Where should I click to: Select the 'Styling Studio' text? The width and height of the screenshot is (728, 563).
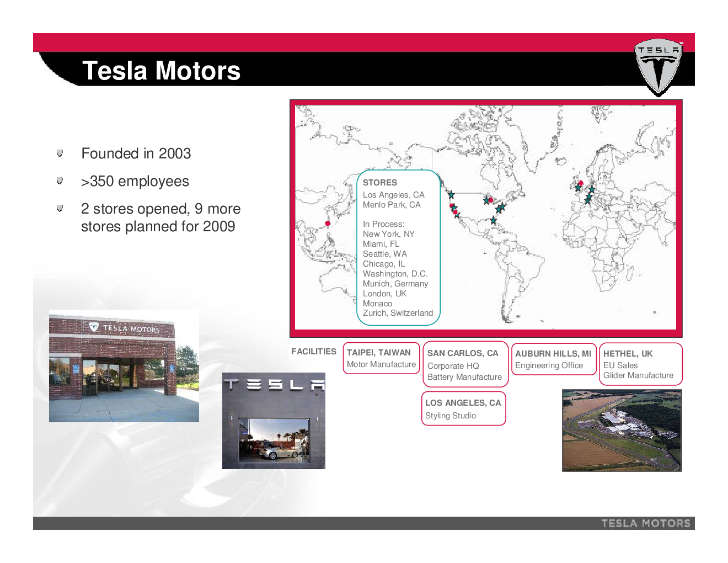[451, 416]
